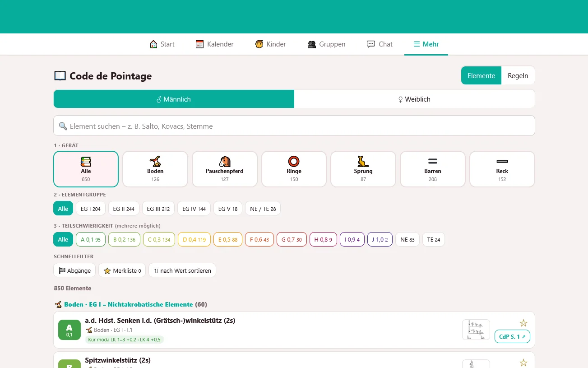The width and height of the screenshot is (588, 368).
Task: Select difficulty chip H 0,8
Action: pyautogui.click(x=323, y=239)
